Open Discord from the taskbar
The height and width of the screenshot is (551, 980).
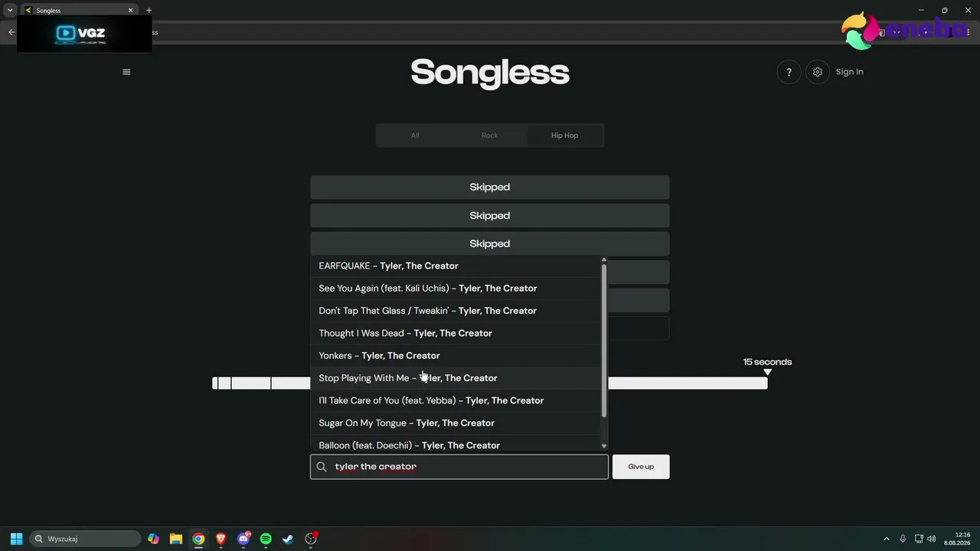coord(243,539)
